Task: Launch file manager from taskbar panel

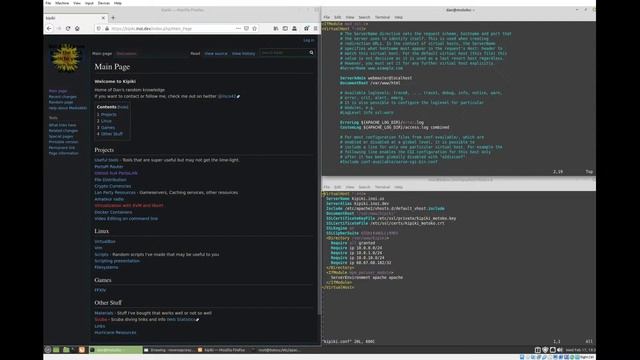Action: pyautogui.click(x=66, y=350)
